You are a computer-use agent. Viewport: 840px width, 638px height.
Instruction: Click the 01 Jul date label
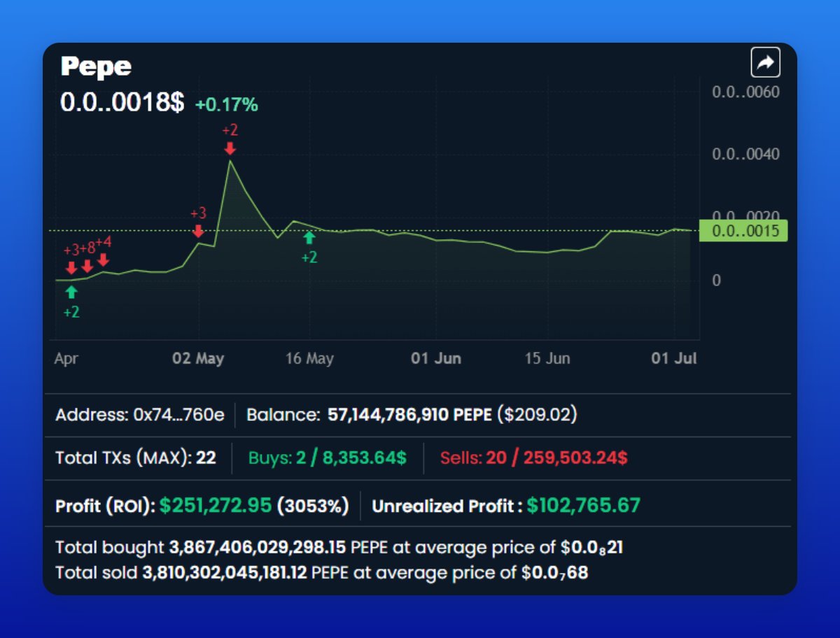pyautogui.click(x=674, y=359)
